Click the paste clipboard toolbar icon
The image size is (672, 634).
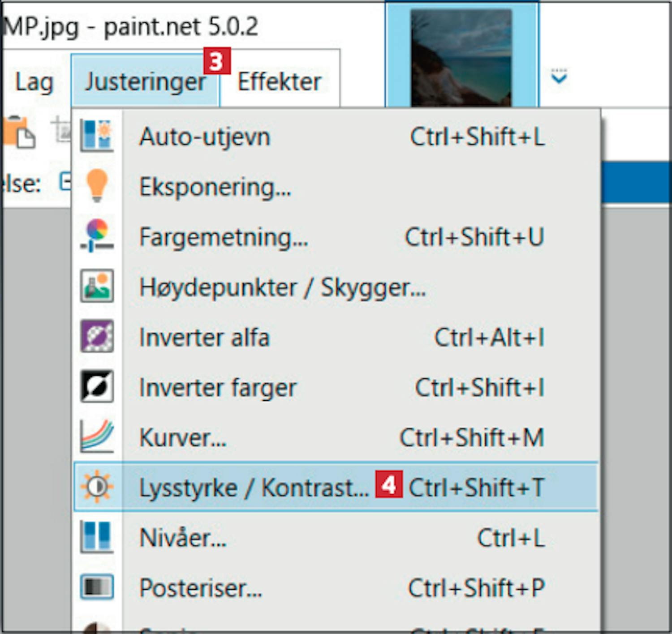tap(19, 132)
